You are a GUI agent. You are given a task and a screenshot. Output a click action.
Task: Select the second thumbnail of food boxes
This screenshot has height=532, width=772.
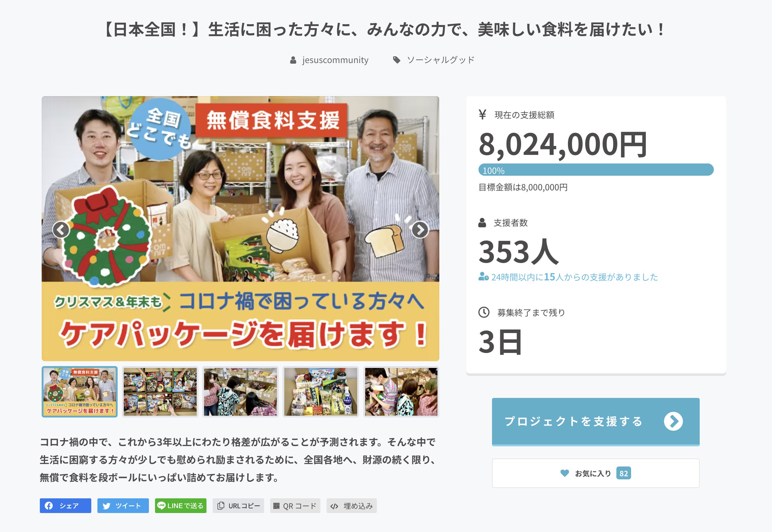(x=160, y=392)
